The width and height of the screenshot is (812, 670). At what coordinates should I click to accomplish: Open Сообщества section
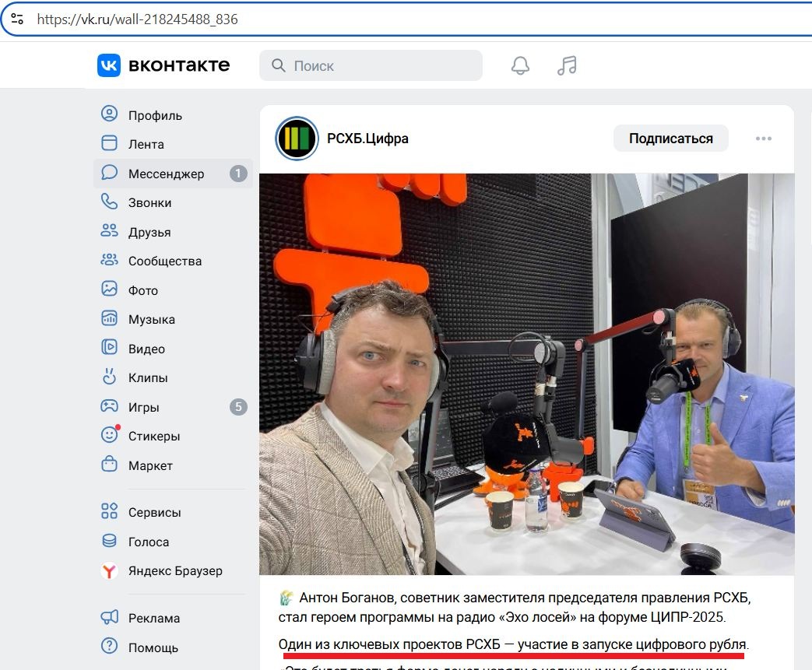coord(165,261)
